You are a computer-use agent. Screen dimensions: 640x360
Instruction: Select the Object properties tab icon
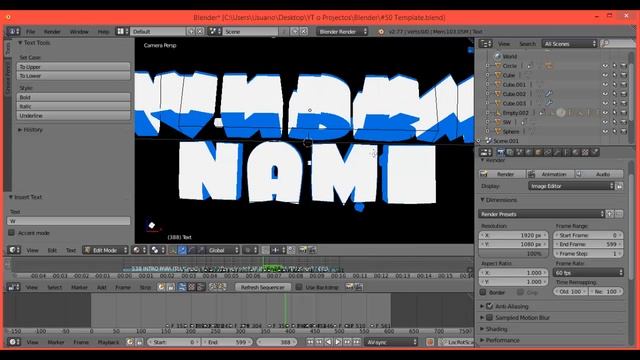click(x=538, y=152)
